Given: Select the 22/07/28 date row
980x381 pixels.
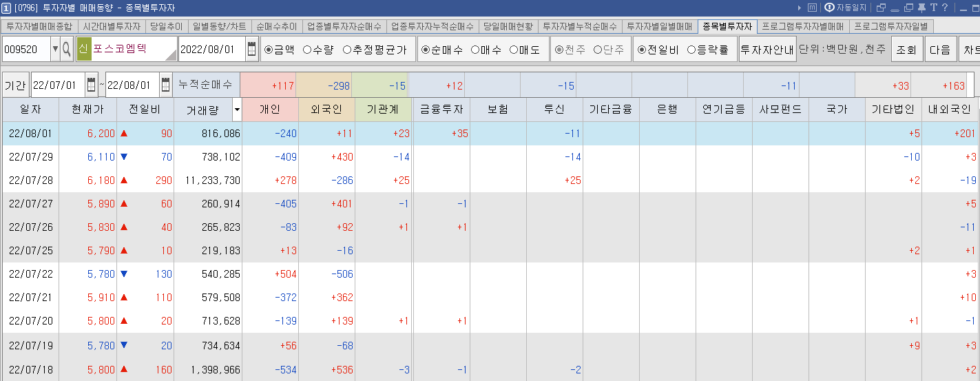Looking at the screenshot, I should point(490,180).
